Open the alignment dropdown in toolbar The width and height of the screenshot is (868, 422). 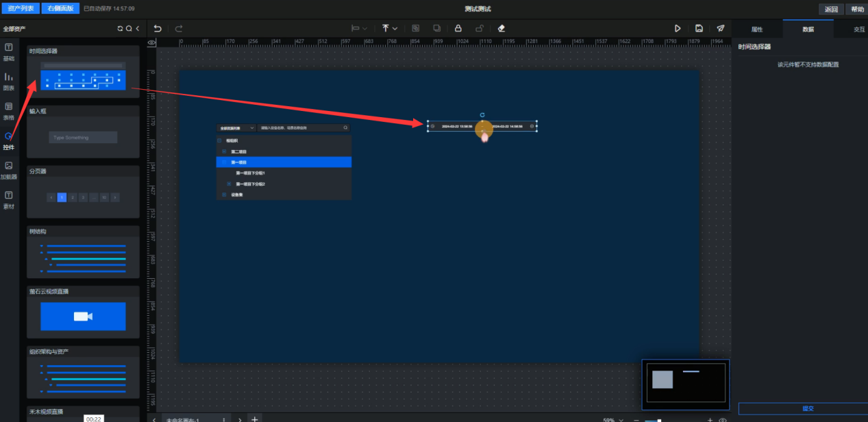pos(359,29)
